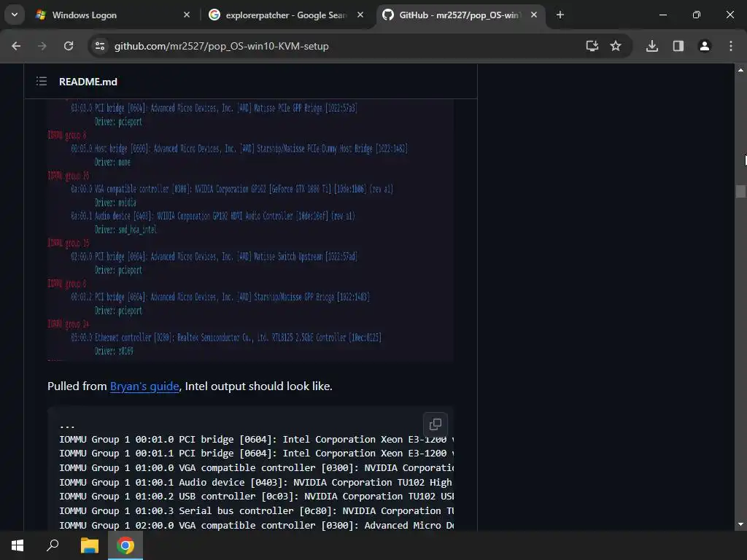Bookmark this page with star icon

pos(616,46)
